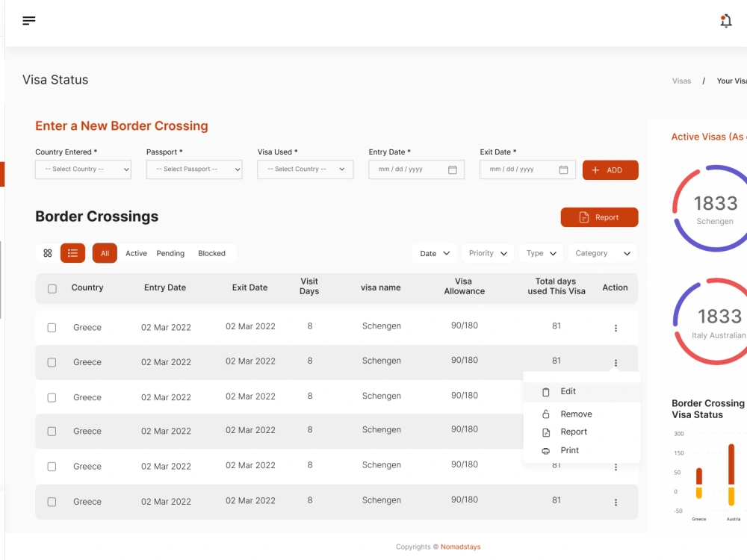Click the visa name column header
The image size is (747, 560).
click(x=380, y=287)
